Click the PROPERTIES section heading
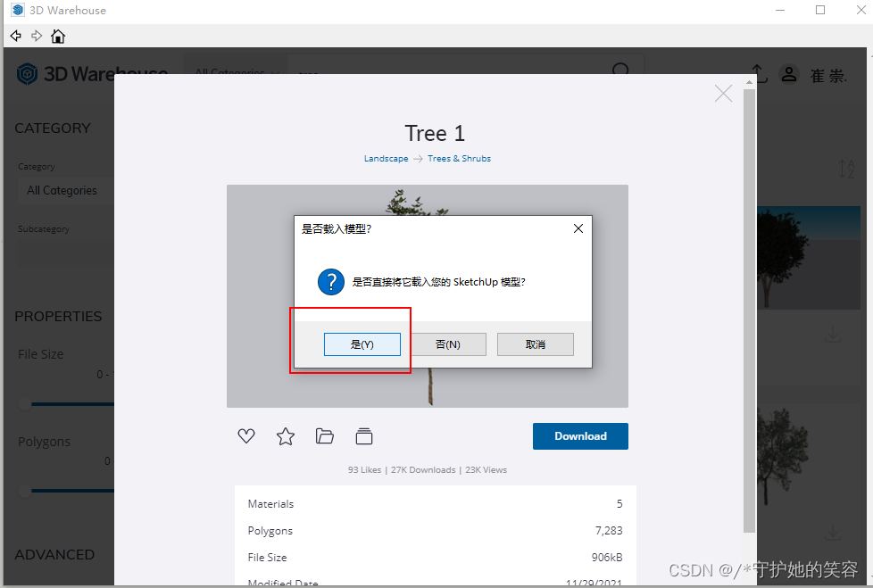873x588 pixels. 58,317
